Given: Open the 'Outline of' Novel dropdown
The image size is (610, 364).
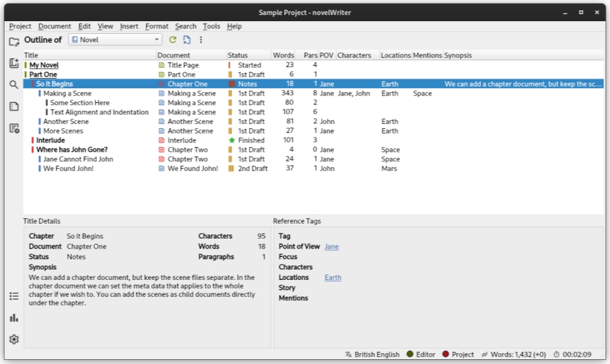Looking at the screenshot, I should (x=115, y=40).
